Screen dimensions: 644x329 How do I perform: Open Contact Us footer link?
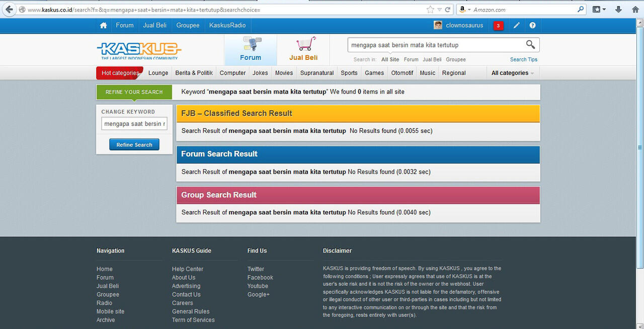click(x=186, y=295)
